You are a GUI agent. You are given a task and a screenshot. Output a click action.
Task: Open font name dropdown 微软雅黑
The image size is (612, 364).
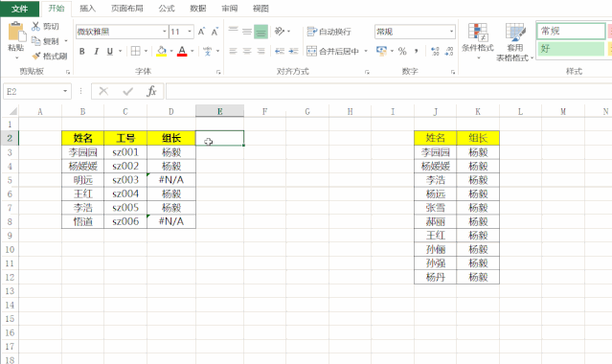[165, 32]
